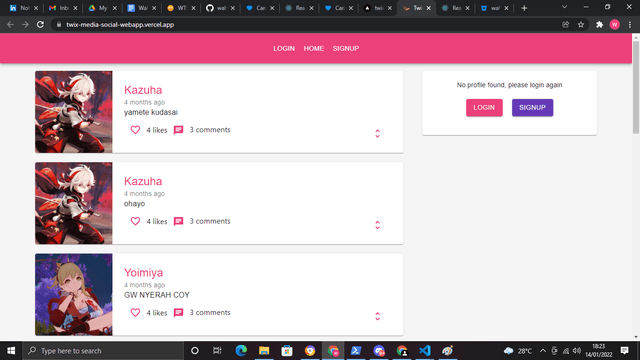Select SIGNUP in the top navigation bar
The width and height of the screenshot is (640, 360).
click(x=346, y=49)
